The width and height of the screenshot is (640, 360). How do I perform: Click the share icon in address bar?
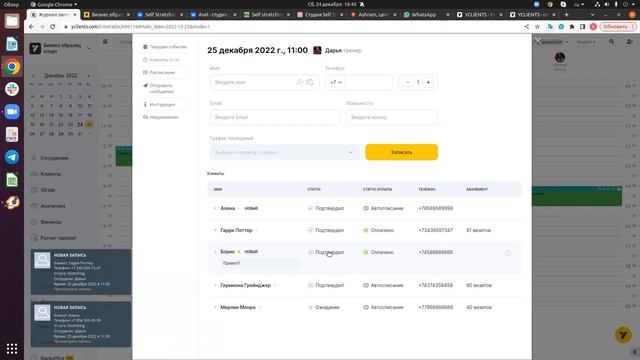pos(527,27)
